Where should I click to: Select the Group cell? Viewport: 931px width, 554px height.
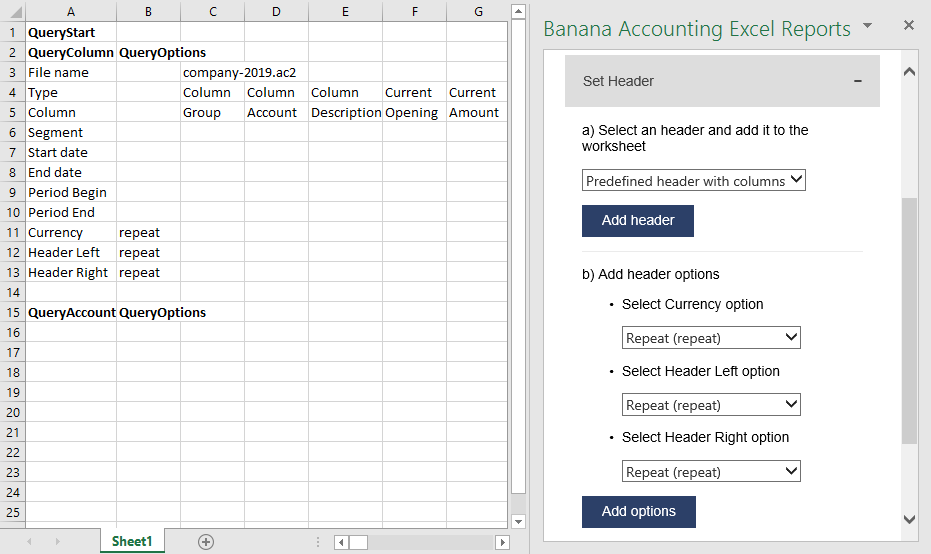213,113
